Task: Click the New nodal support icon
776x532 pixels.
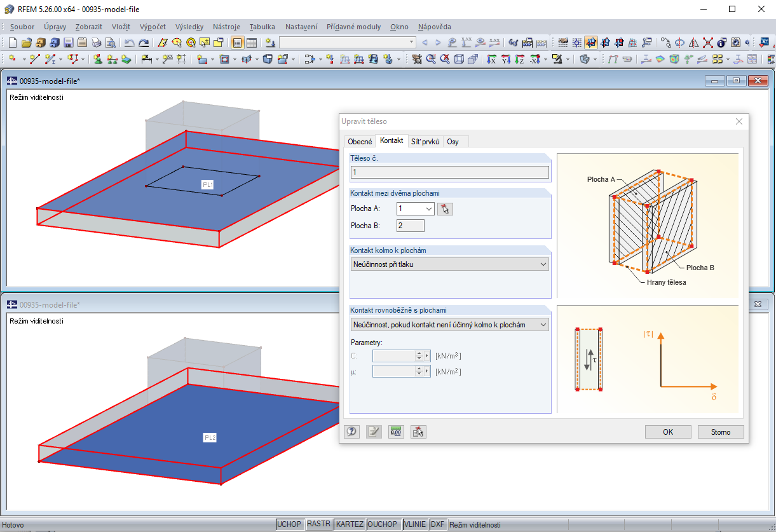Action: (97, 58)
